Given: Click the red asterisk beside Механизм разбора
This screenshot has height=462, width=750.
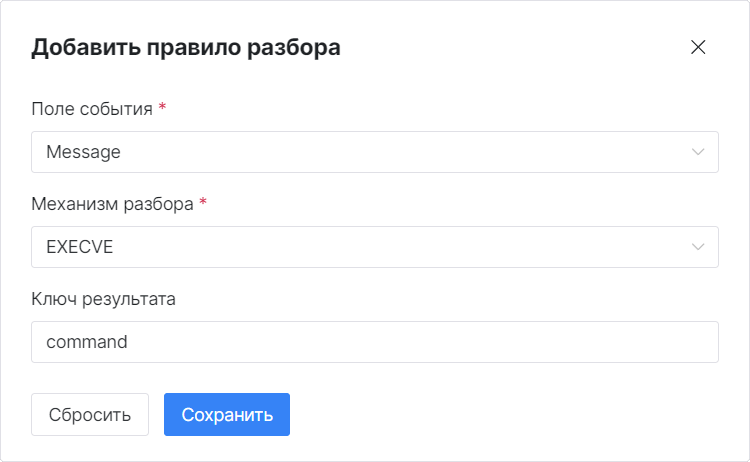Looking at the screenshot, I should 203,203.
